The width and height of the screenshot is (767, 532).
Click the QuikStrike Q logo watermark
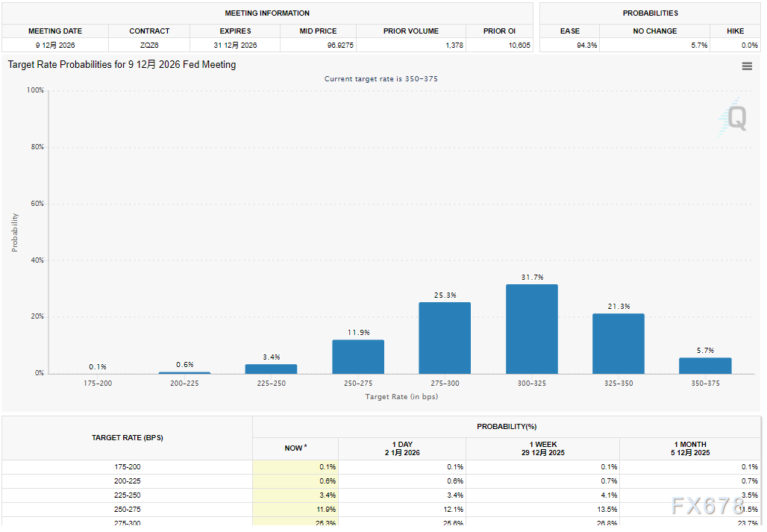coord(735,118)
